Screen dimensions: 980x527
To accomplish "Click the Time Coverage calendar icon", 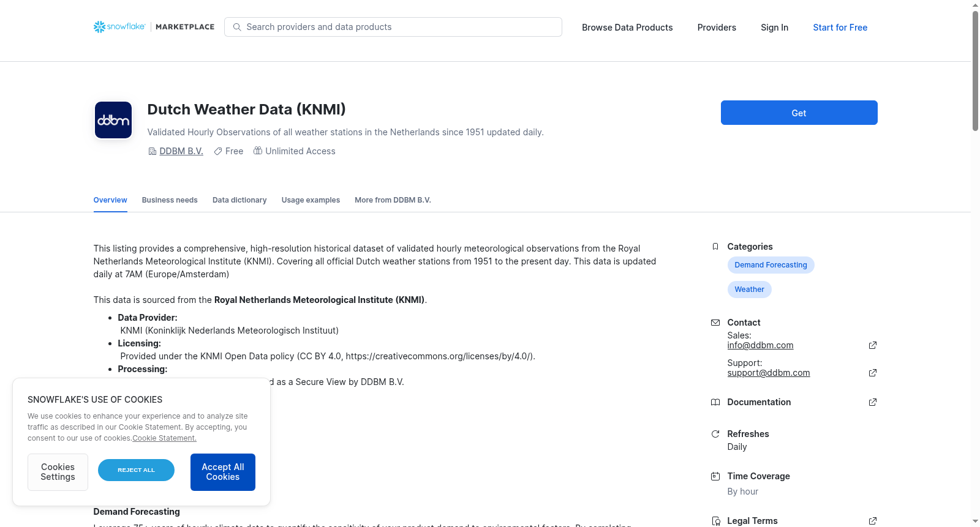I will (x=715, y=476).
